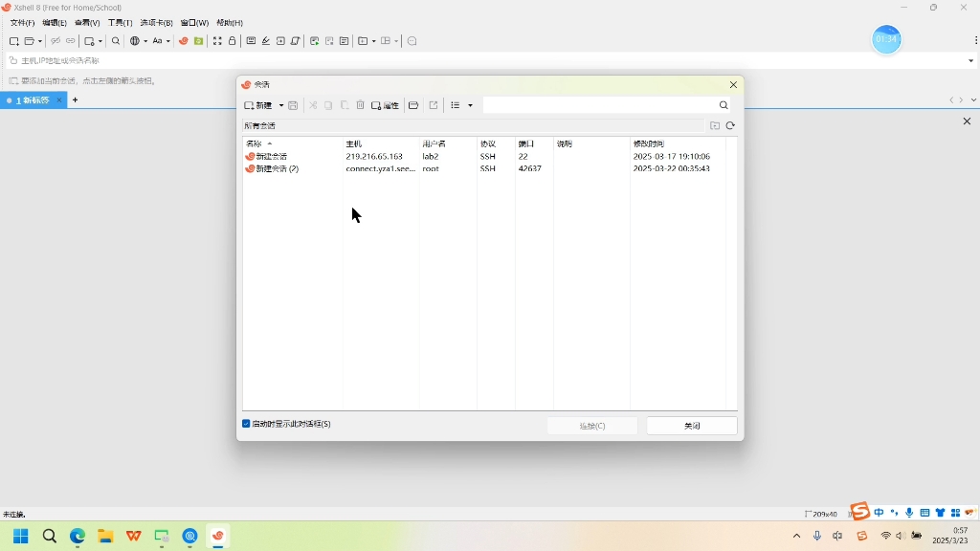Open the Help (帮助) menu
The width and height of the screenshot is (980, 551).
pos(230,23)
